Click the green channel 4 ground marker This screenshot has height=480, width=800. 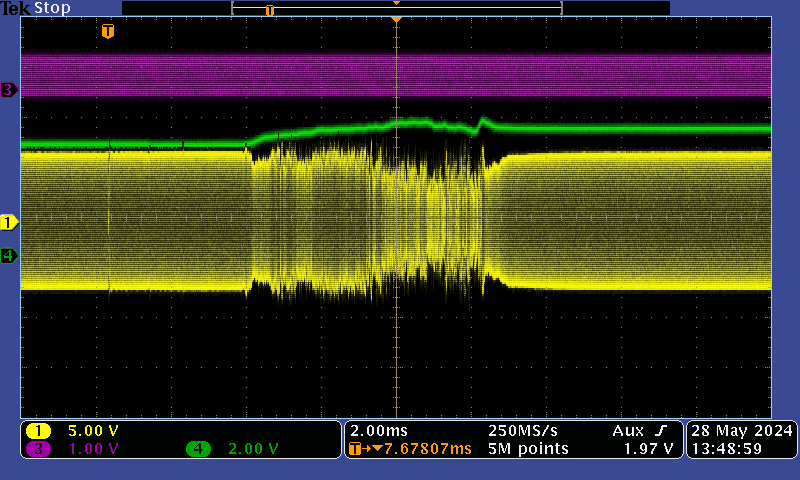point(9,256)
